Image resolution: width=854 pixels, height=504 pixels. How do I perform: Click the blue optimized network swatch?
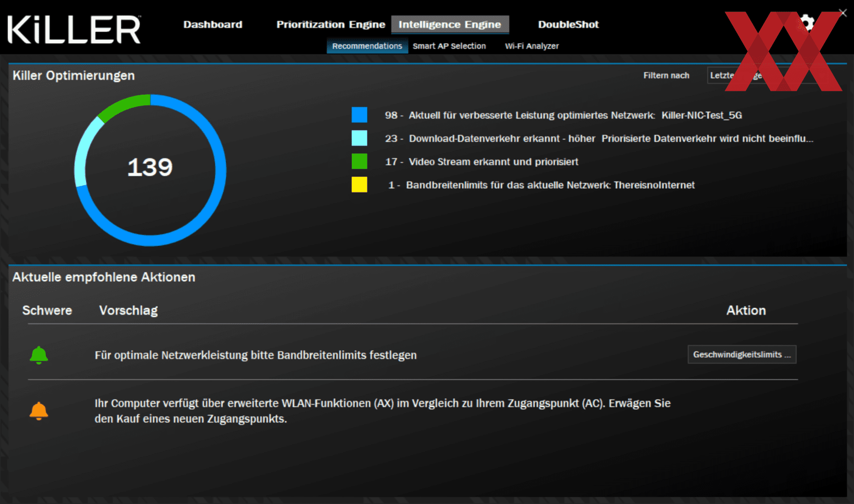point(359,115)
